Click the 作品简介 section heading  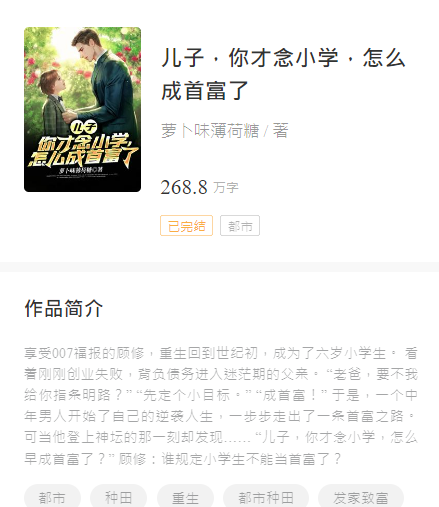pos(63,308)
